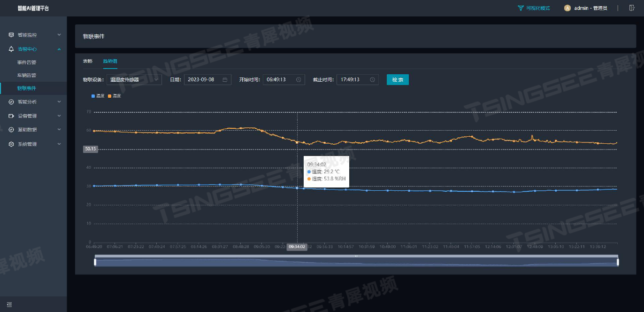Click the monitor icon beside 智能监控

(x=11, y=35)
